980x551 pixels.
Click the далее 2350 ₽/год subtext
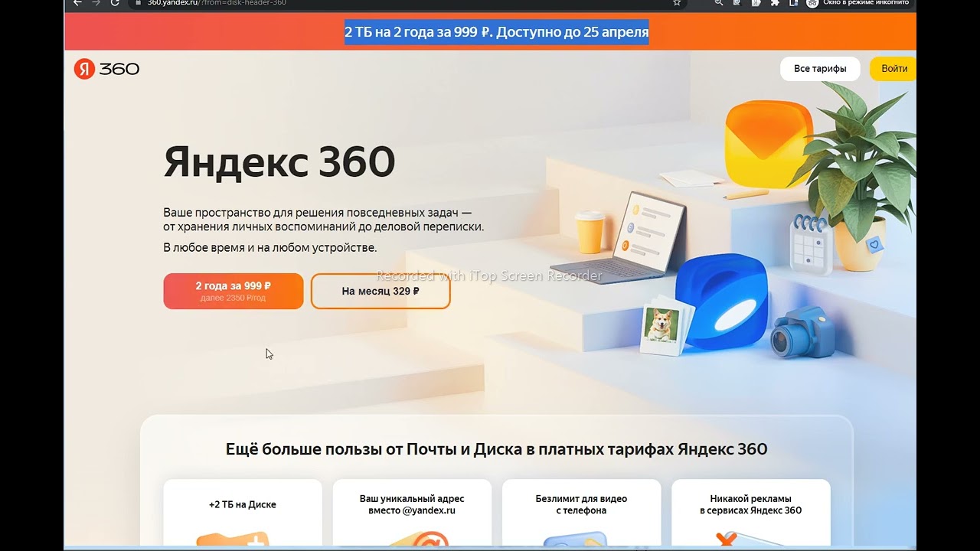234,298
